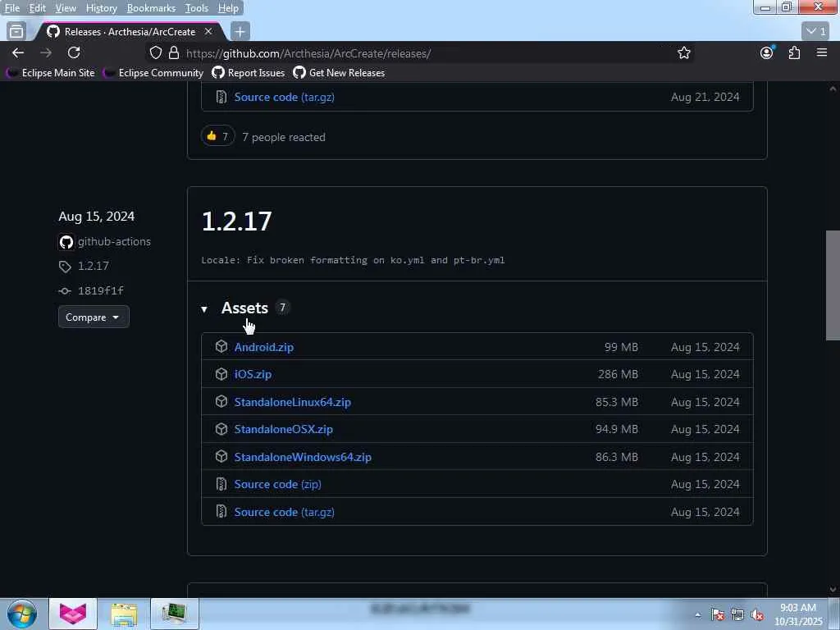840x630 pixels.
Task: Close the Releases Arcthesia/ArcCreate tab
Action: (208, 32)
